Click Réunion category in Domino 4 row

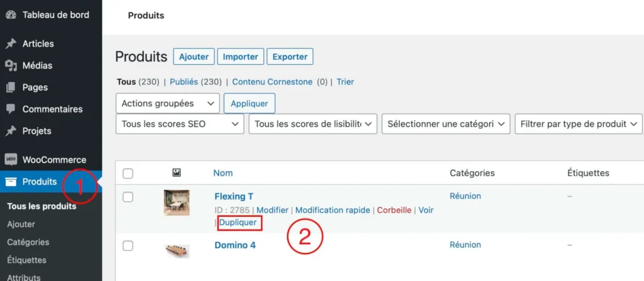[465, 245]
